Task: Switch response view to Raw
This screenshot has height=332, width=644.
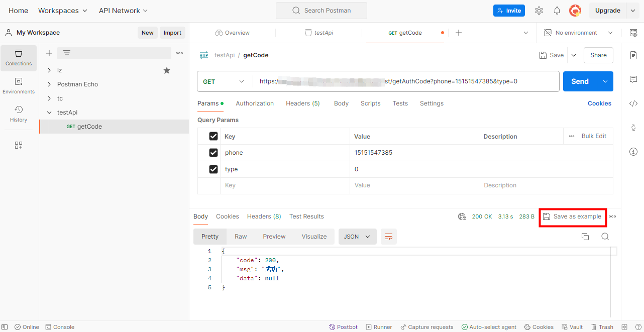Action: pyautogui.click(x=241, y=237)
